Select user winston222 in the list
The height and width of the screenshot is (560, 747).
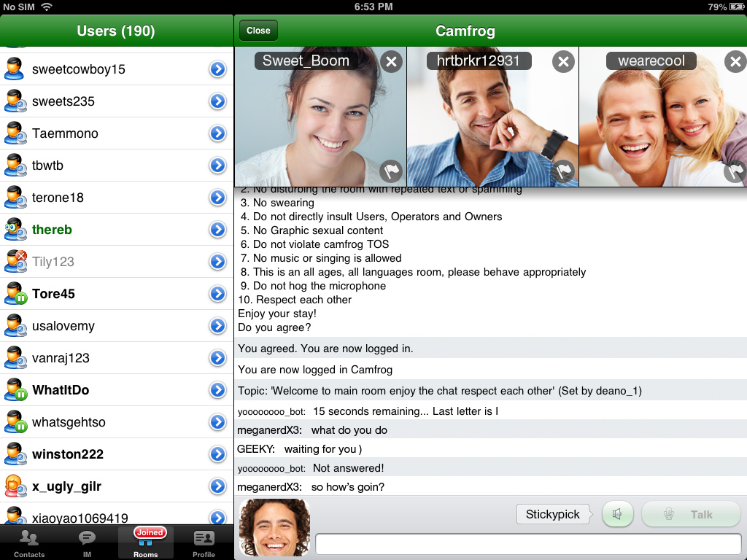pyautogui.click(x=117, y=454)
